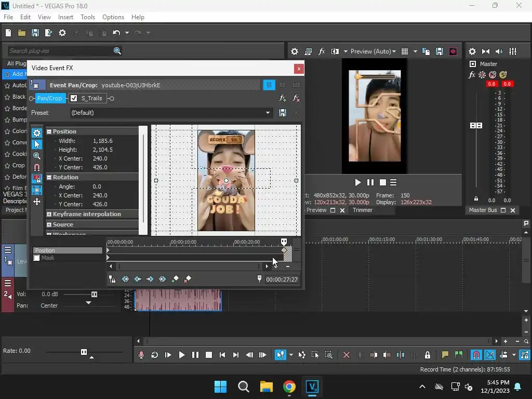Jump to the Last Keyframe

pos(163,279)
